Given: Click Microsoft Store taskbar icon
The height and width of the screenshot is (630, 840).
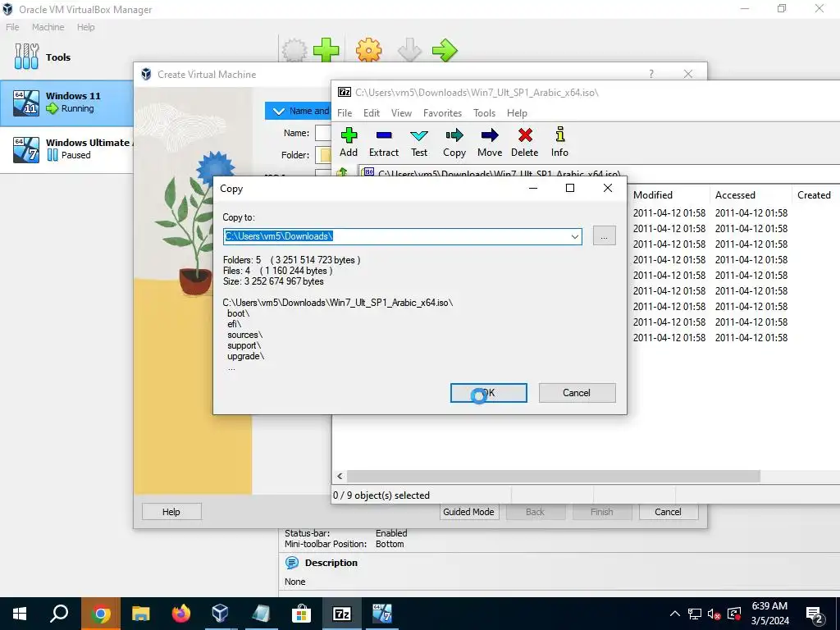Looking at the screenshot, I should click(301, 614).
